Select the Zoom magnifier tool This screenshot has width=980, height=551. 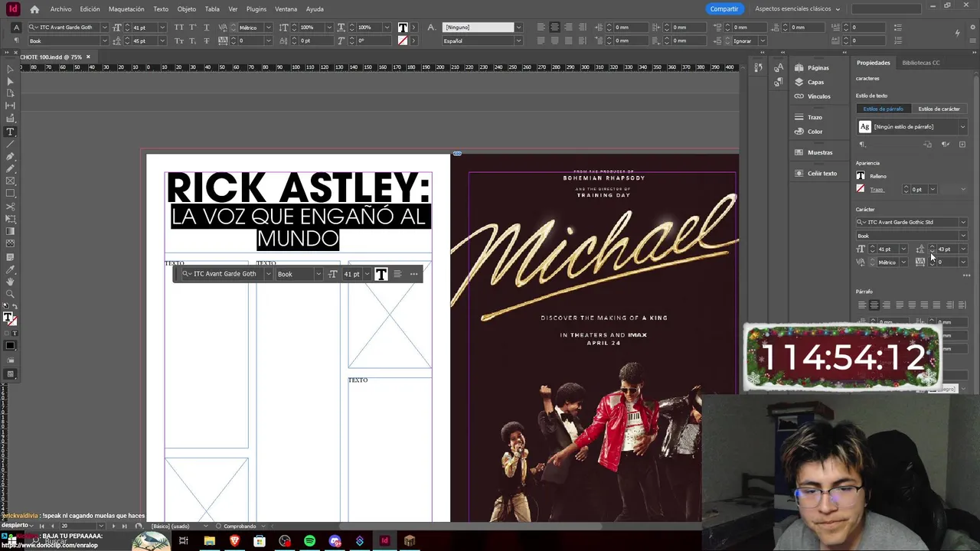[x=10, y=294]
